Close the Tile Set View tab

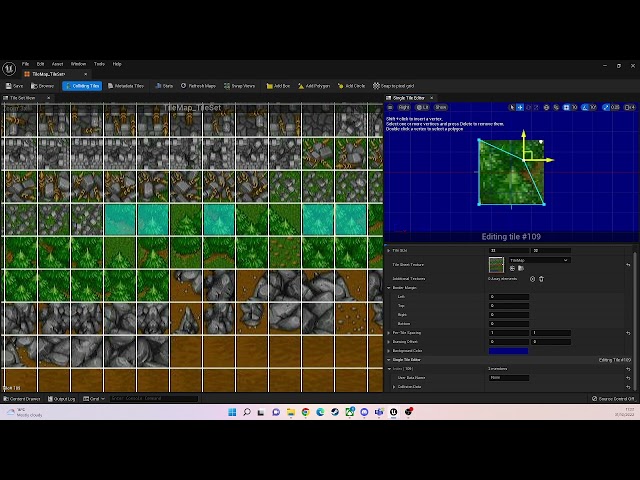pos(48,98)
